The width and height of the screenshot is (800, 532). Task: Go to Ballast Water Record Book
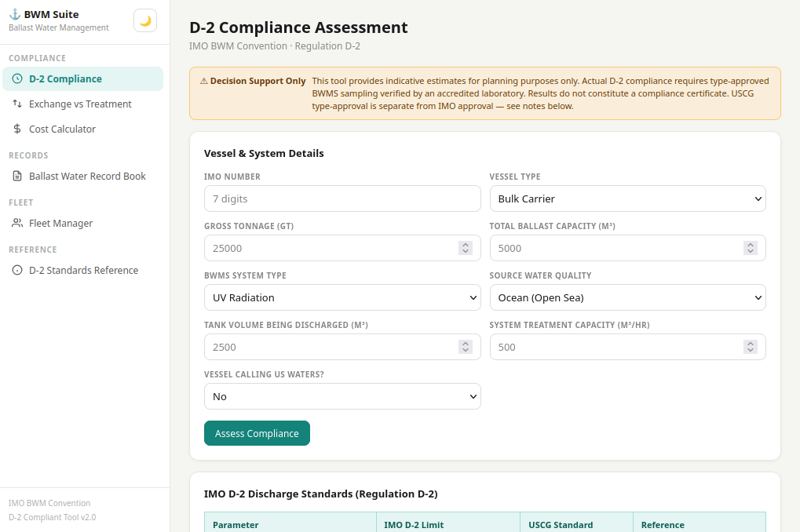pos(87,176)
